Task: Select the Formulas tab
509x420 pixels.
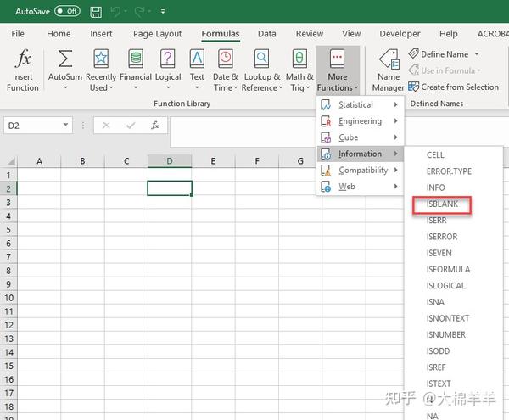Action: coord(221,34)
